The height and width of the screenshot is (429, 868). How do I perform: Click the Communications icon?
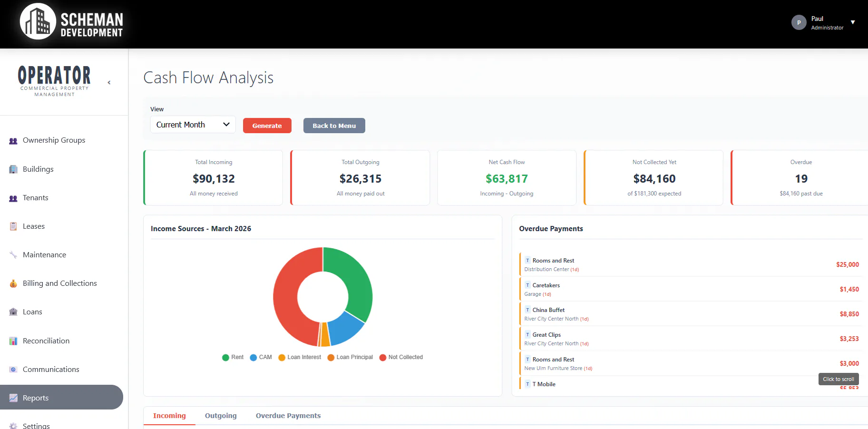click(13, 370)
